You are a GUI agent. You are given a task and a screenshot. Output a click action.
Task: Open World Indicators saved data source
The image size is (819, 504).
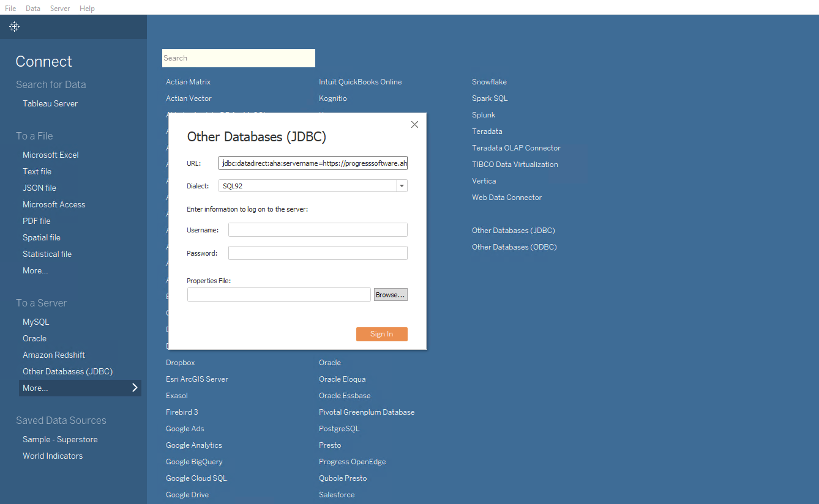(x=53, y=456)
